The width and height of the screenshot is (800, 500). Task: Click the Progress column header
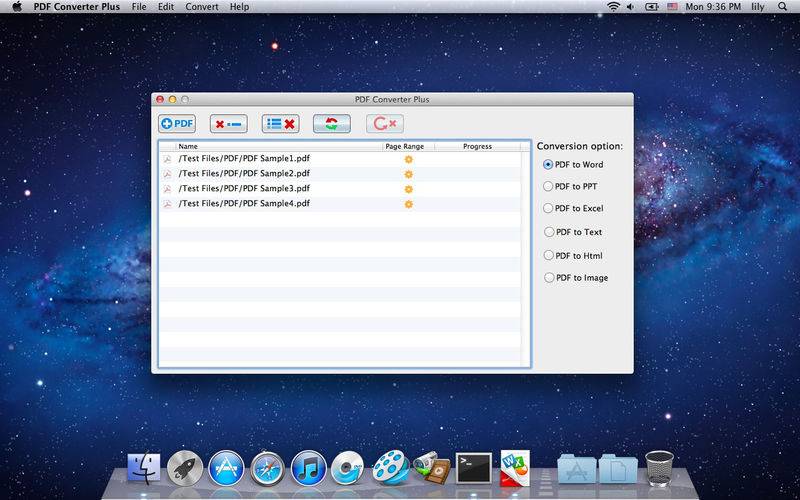point(478,146)
